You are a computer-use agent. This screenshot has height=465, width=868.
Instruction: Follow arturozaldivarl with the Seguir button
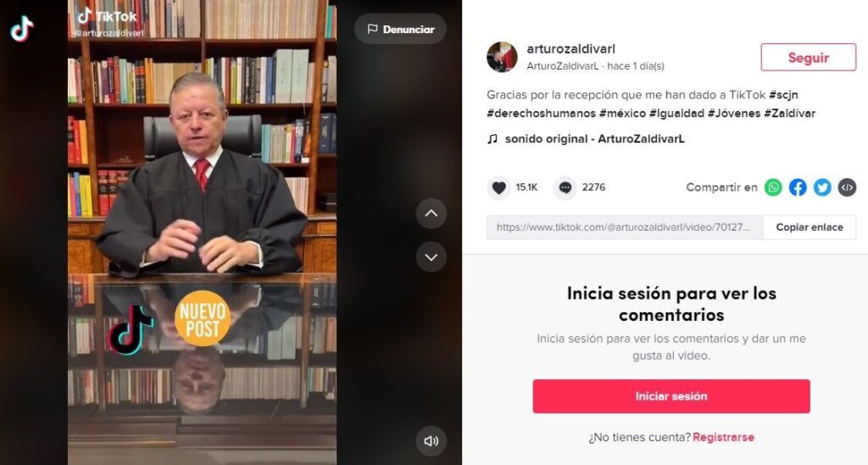tap(808, 57)
